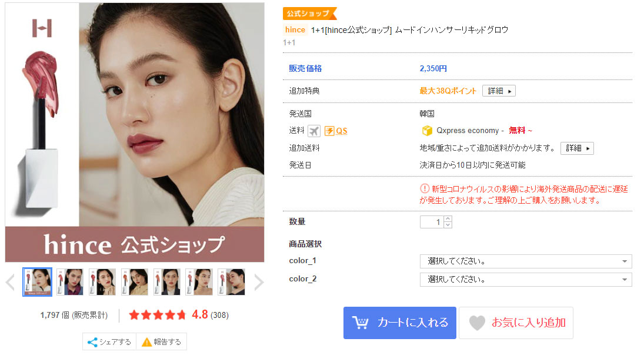Click the heart favorite icon
The height and width of the screenshot is (355, 644).
pos(477,323)
